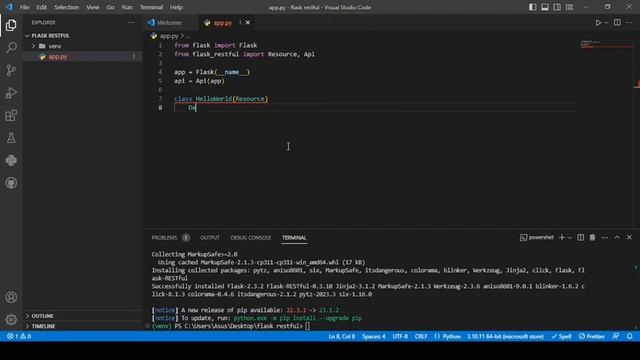
Task: Open the GitHub view in activity bar
Action: pyautogui.click(x=11, y=183)
